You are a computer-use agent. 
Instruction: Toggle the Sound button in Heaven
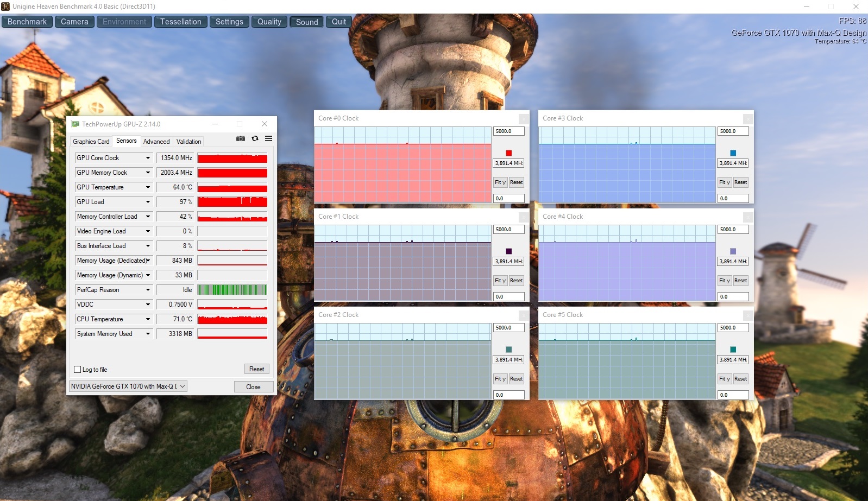[307, 22]
